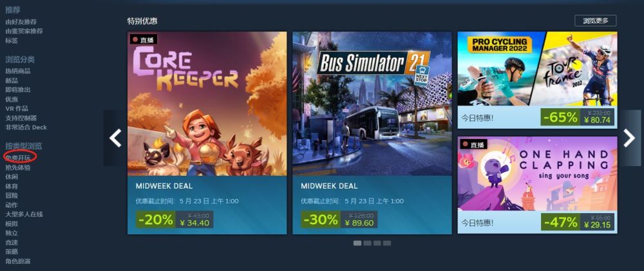Select the third carousel page dot
Screen dimensions: 644x271
377,243
